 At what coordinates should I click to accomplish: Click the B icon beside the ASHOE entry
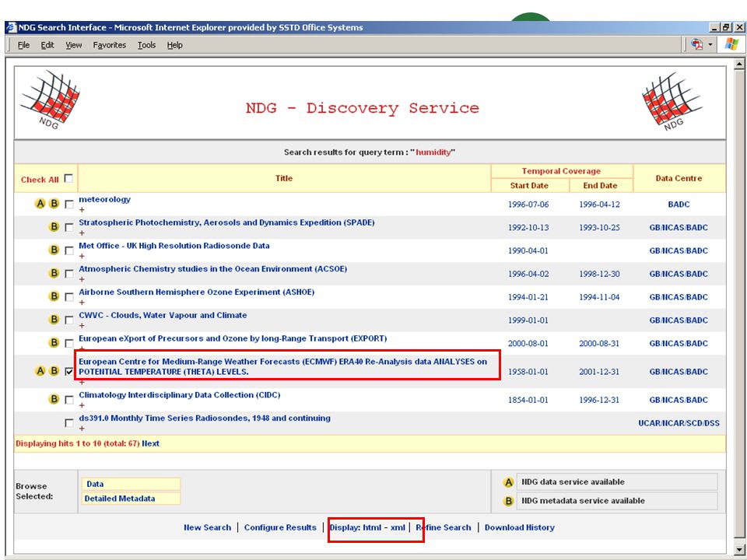pyautogui.click(x=54, y=296)
